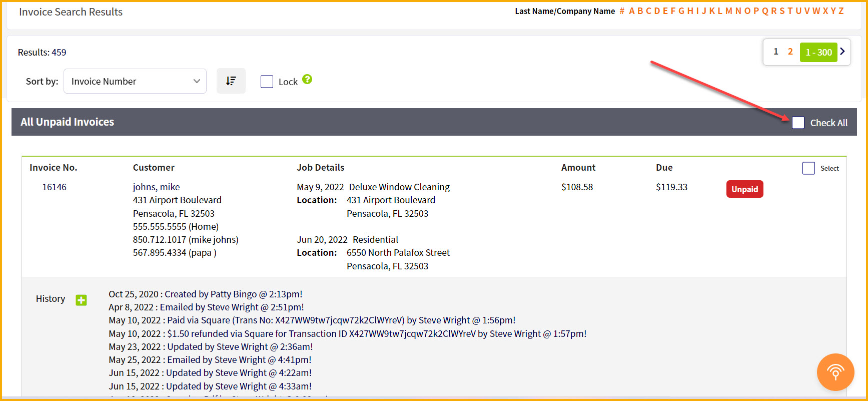This screenshot has height=401, width=868.
Task: Tick the Check All checkbox
Action: 798,123
